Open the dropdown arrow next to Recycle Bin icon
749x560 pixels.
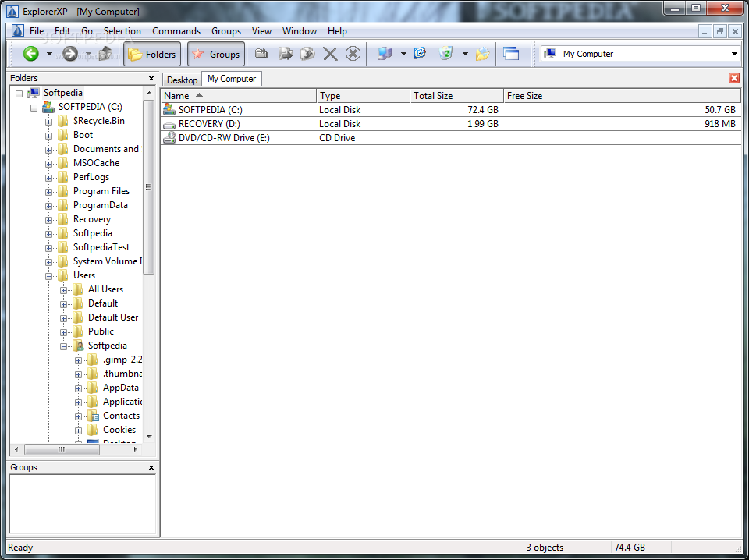click(x=465, y=54)
